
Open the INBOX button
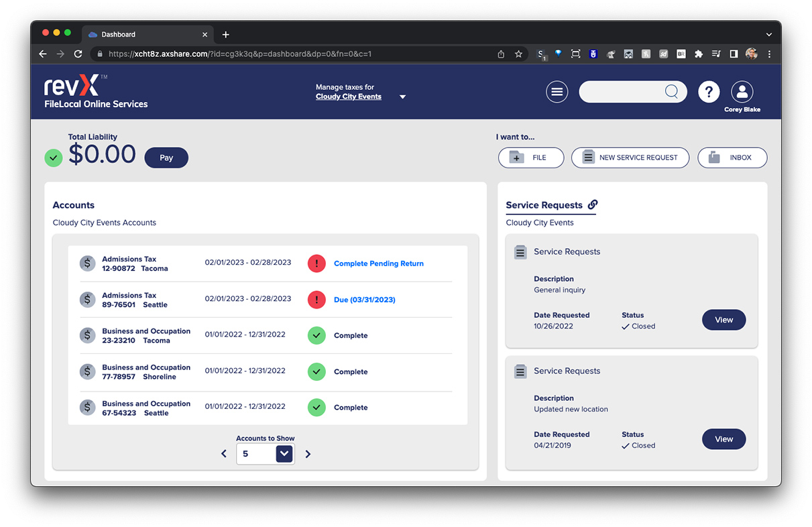[732, 158]
